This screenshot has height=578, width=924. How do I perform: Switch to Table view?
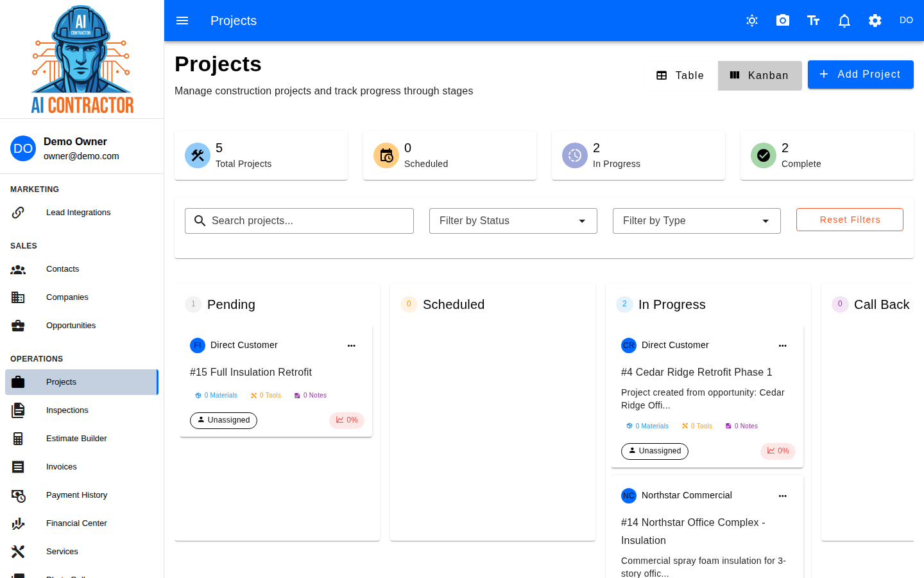click(680, 76)
